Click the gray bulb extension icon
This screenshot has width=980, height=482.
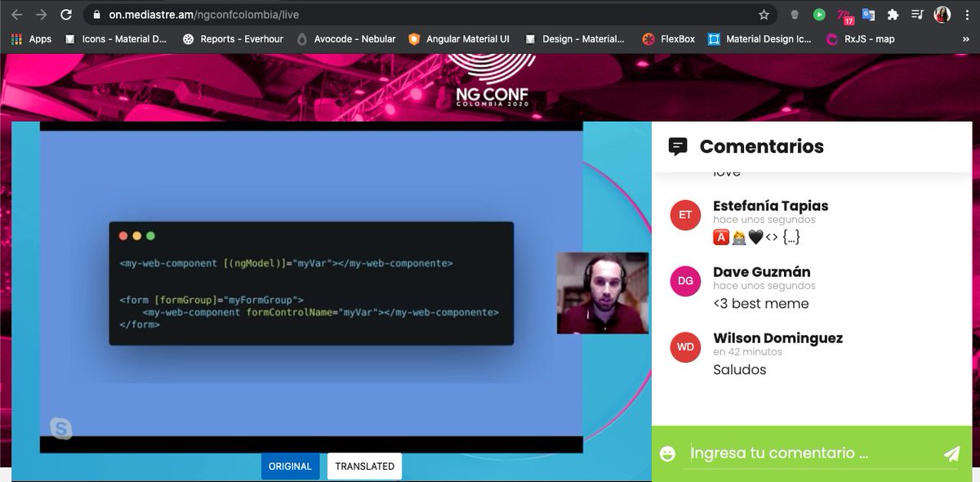pos(795,15)
